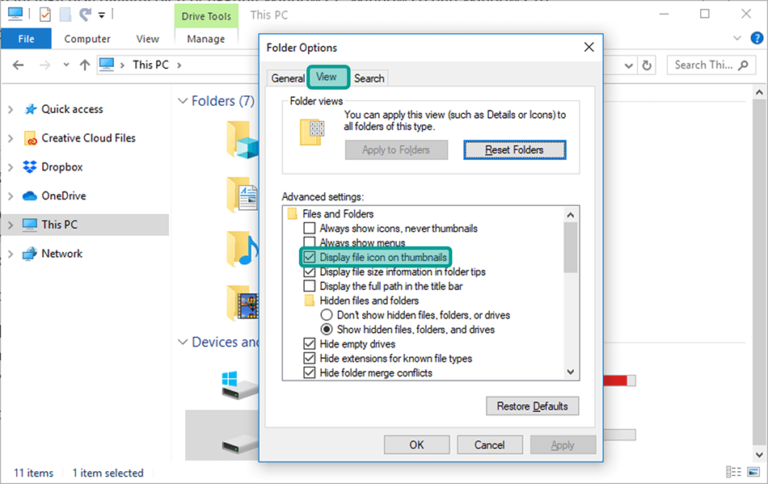Click the Windows system drive icon
Image resolution: width=768 pixels, height=484 pixels.
[x=240, y=386]
